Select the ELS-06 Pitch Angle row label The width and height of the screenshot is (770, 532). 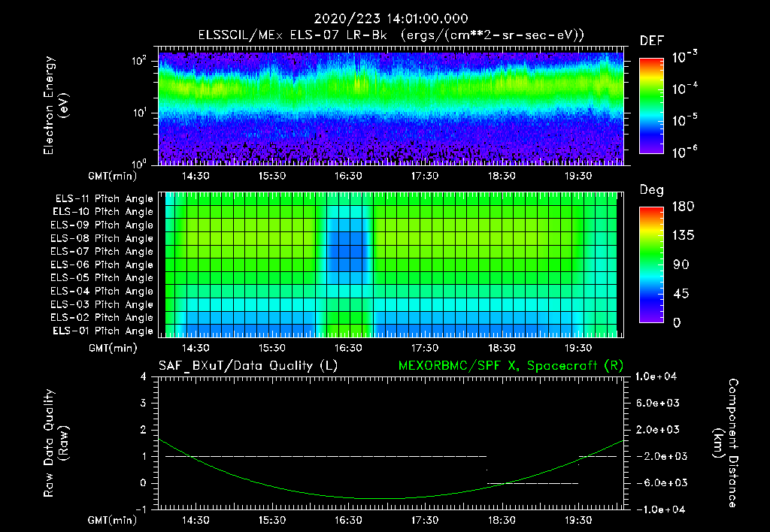(x=102, y=264)
